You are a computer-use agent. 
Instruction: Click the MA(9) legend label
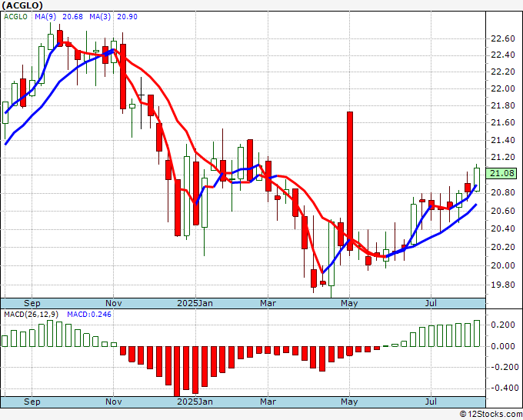tap(45, 17)
